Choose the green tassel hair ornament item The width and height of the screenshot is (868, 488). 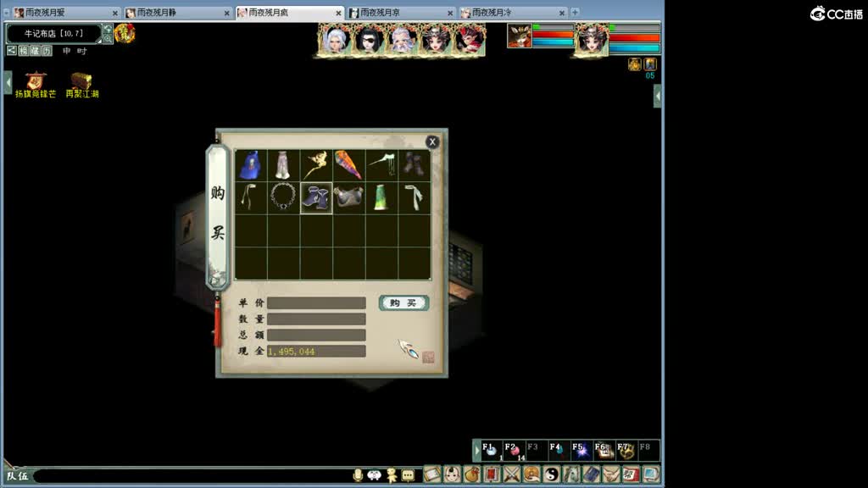click(x=381, y=165)
